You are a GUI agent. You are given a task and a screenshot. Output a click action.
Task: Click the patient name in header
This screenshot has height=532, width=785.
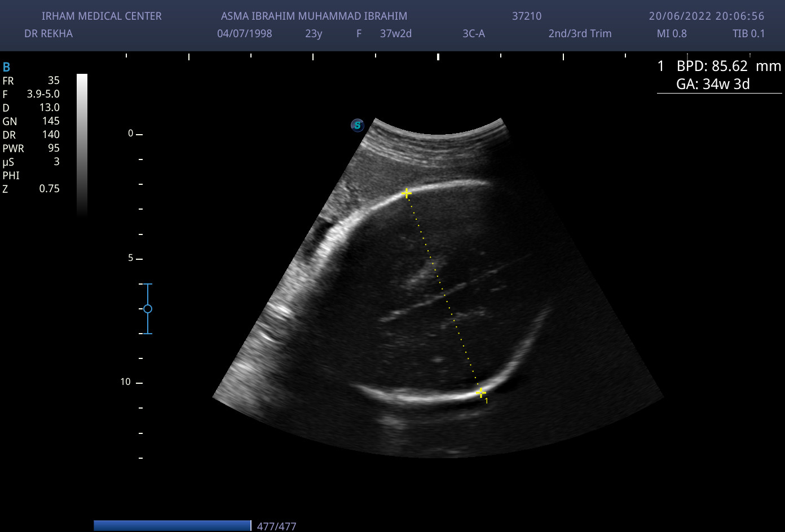point(314,16)
